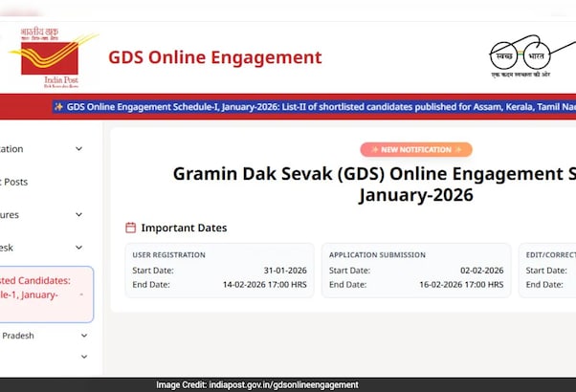Click the APPLICATION SUBMISSION label
Screen dimensions: 576x392
coord(377,254)
